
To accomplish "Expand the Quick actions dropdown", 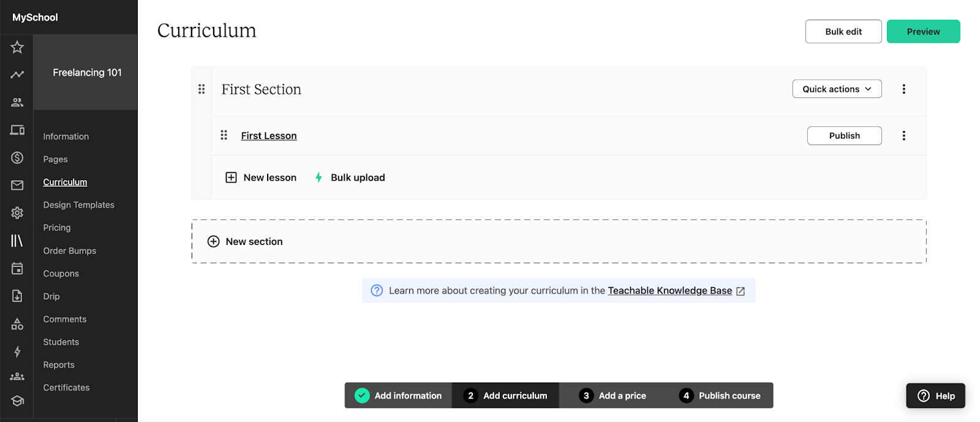I will pyautogui.click(x=837, y=89).
